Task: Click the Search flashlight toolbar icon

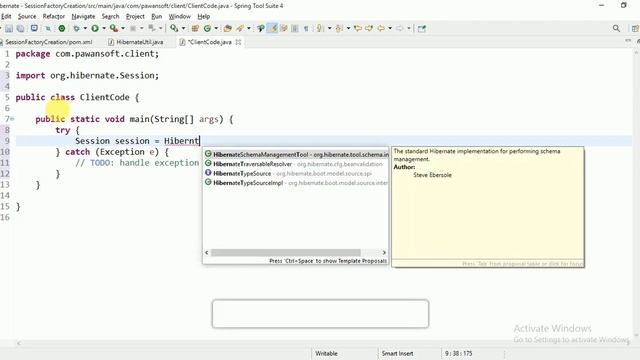Action: (x=174, y=28)
